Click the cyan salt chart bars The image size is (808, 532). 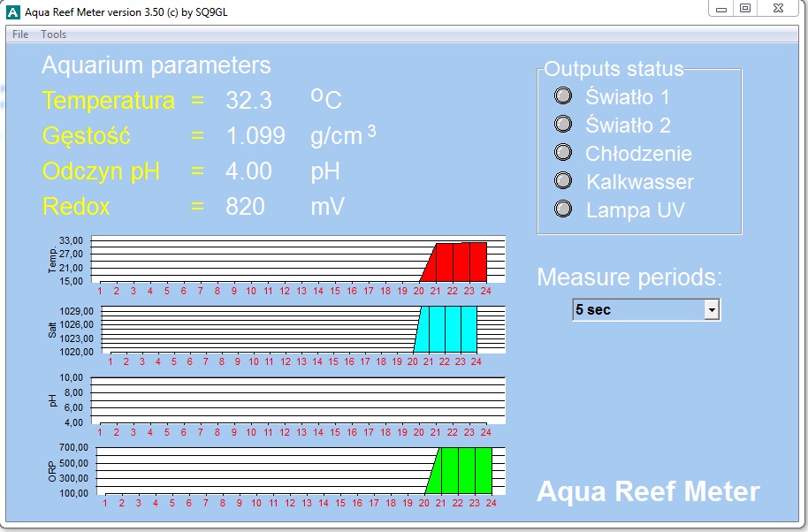[448, 329]
